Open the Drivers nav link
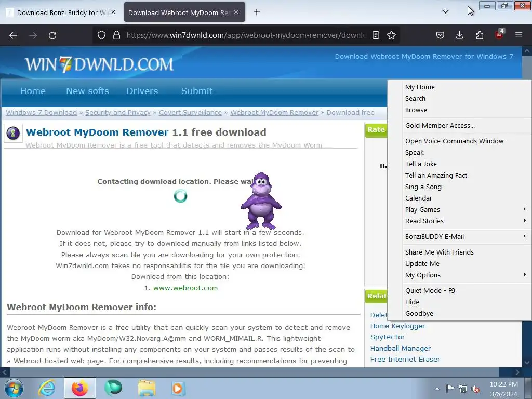The height and width of the screenshot is (399, 532). [x=142, y=91]
